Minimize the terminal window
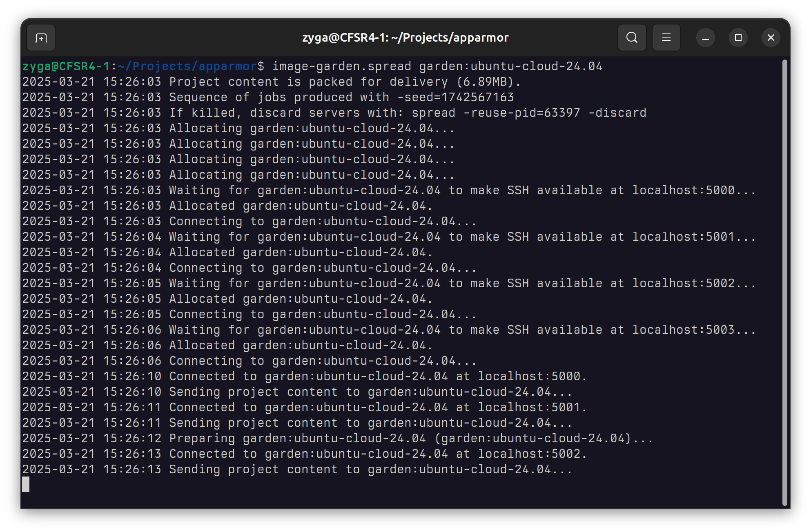The height and width of the screenshot is (532, 811). pos(704,37)
